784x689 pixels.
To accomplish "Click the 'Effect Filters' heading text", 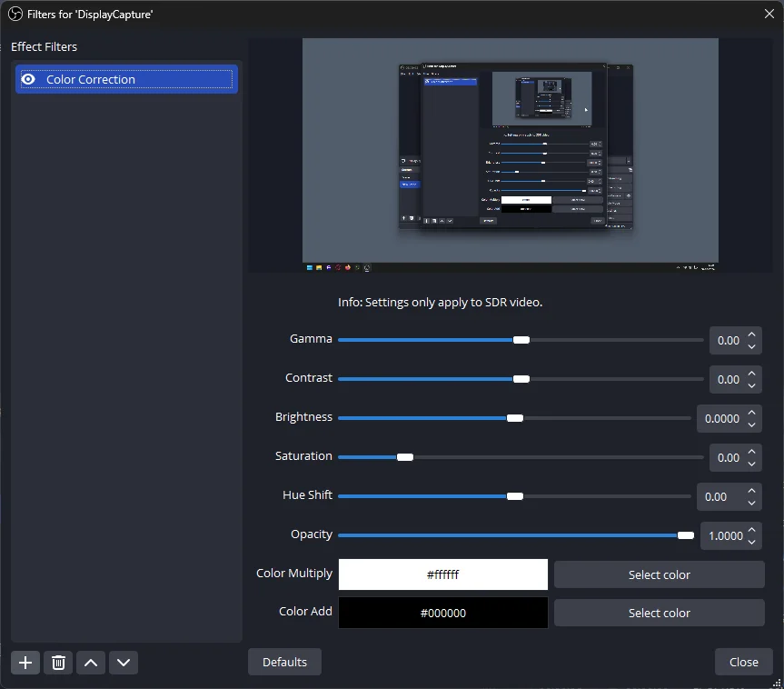I will [44, 46].
